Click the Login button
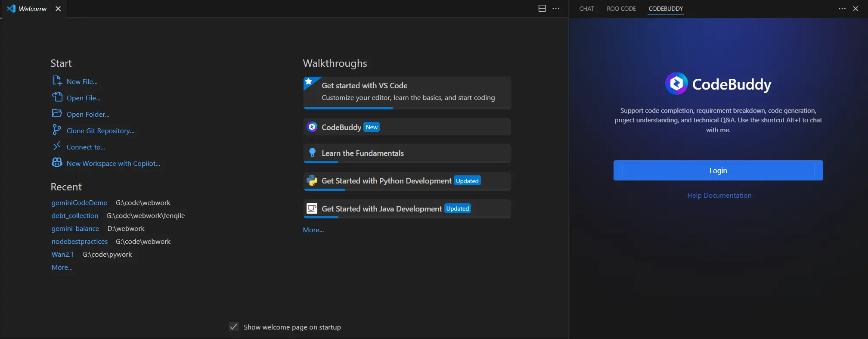The width and height of the screenshot is (868, 339). (x=718, y=171)
